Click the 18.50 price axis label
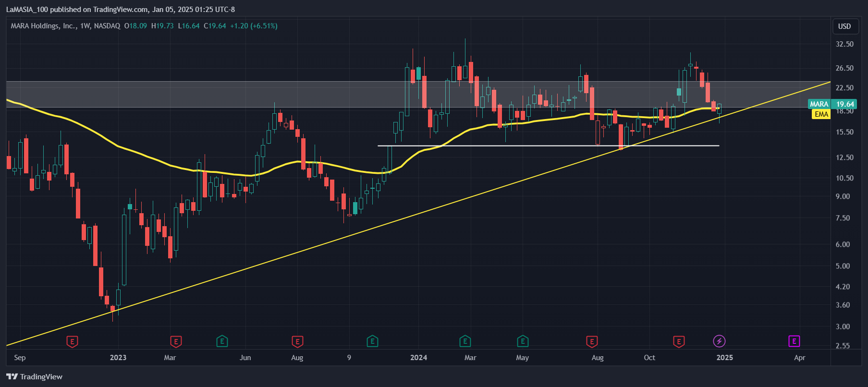 pyautogui.click(x=844, y=111)
